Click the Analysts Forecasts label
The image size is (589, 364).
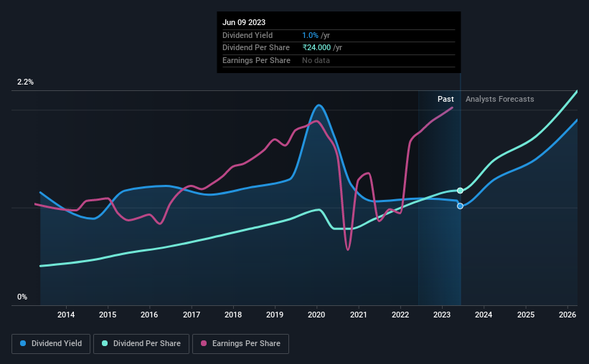(x=499, y=99)
